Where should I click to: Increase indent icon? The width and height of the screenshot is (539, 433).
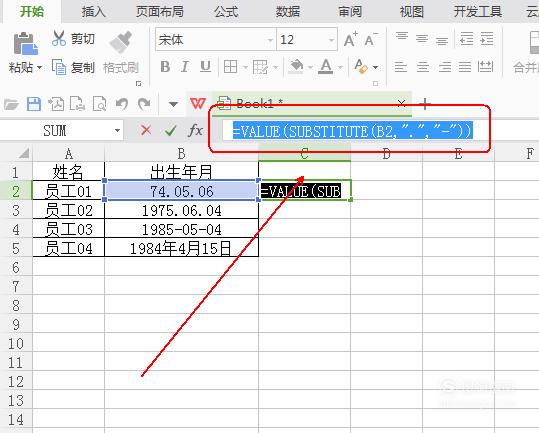[487, 39]
